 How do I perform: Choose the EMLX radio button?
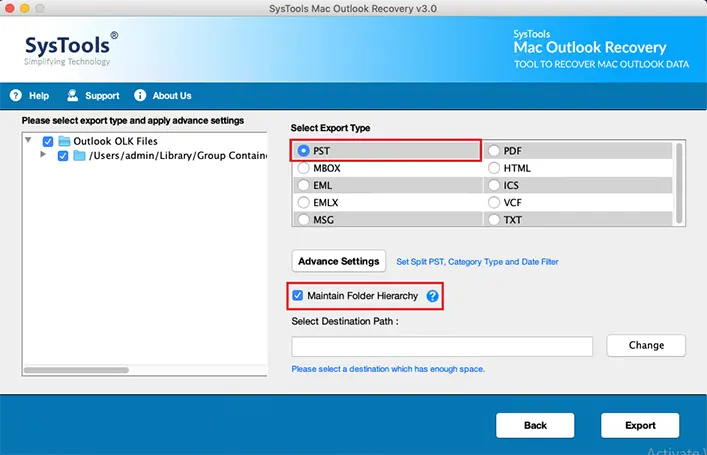303,202
